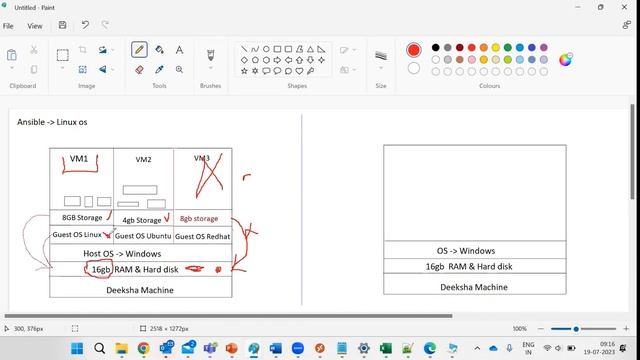Click the Crop icon
The height and width of the screenshot is (360, 640).
(82, 50)
